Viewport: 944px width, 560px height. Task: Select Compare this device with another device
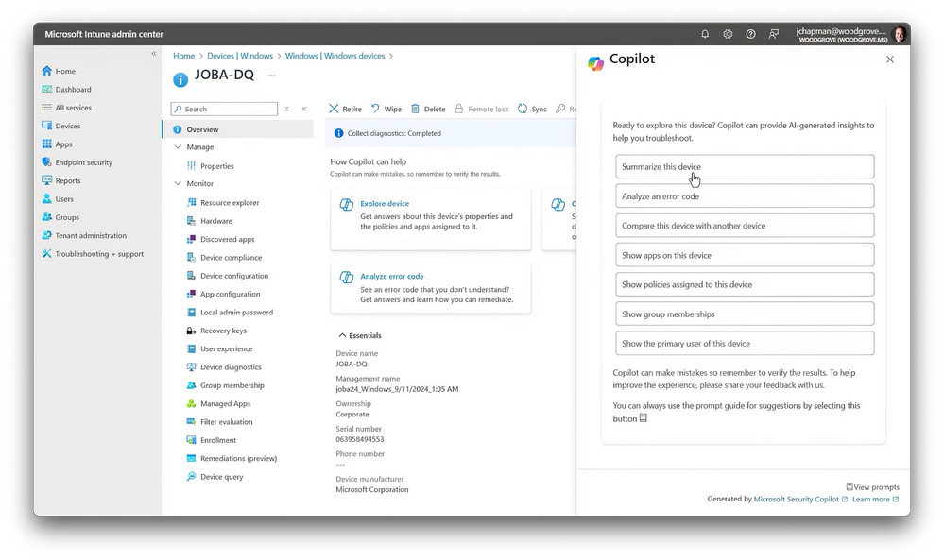[x=745, y=226]
